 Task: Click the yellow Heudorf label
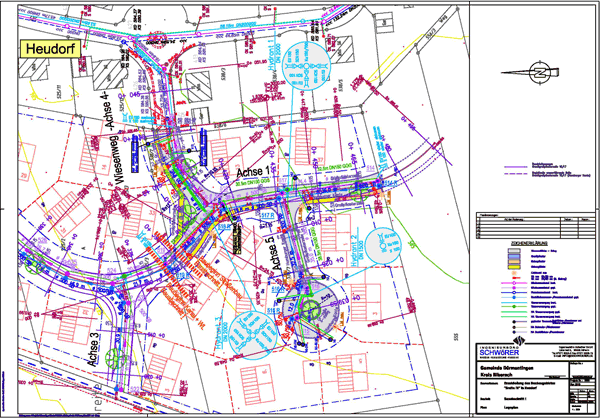coord(52,50)
